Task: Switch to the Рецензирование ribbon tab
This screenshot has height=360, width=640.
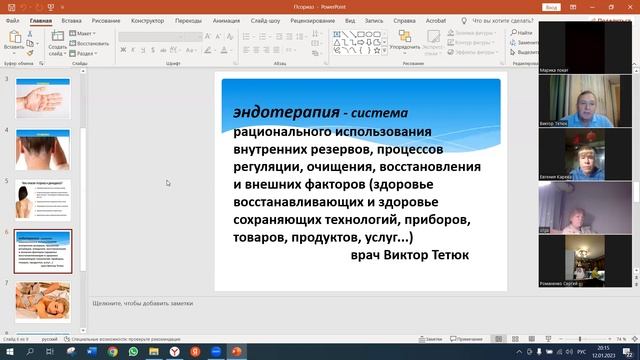Action: point(313,20)
